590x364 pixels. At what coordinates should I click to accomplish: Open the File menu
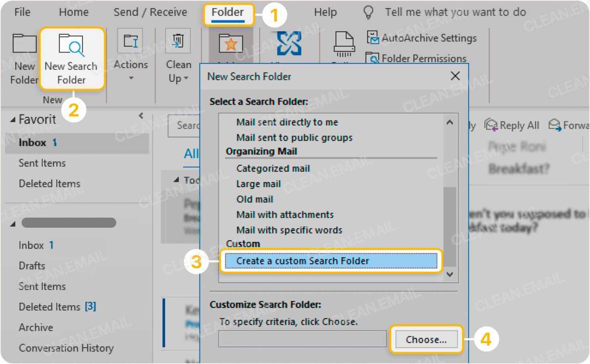22,12
